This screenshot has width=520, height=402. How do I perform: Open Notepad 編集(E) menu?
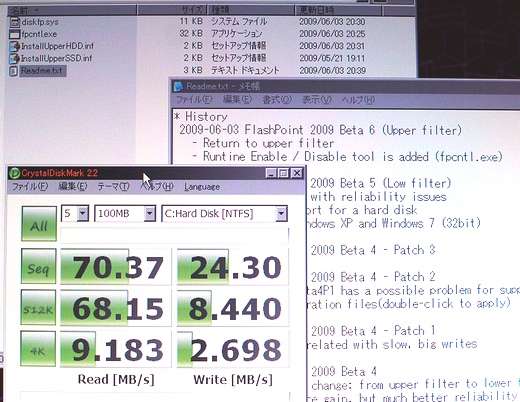click(x=237, y=99)
